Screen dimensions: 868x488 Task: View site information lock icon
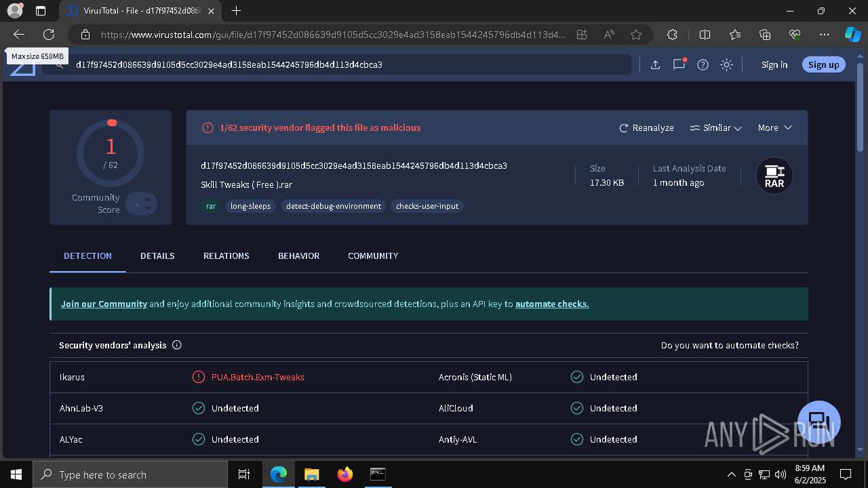pyautogui.click(x=85, y=35)
